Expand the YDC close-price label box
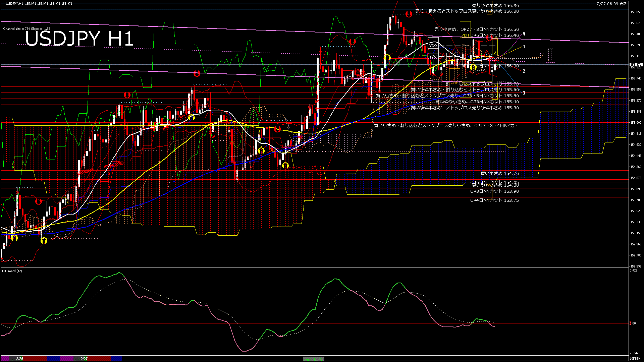The width and height of the screenshot is (644, 362). pyautogui.click(x=433, y=56)
